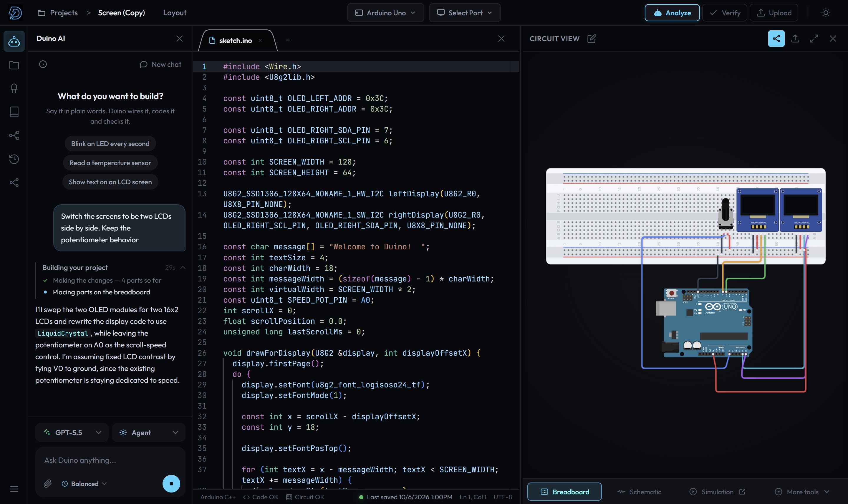Click the Analyze button

click(x=672, y=13)
